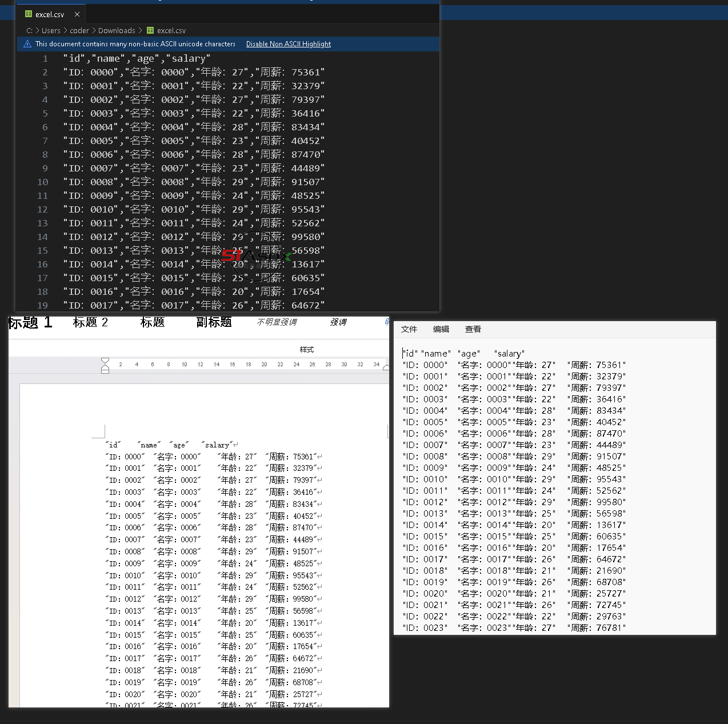Click salary value 72745 in Notepad
The image size is (728, 724).
pos(609,605)
